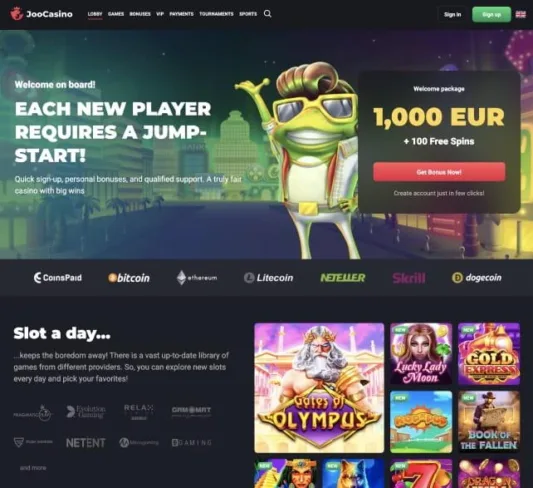Open the Book of the Fallen thumbnail
Image resolution: width=533 pixels, height=488 pixels.
click(x=489, y=422)
